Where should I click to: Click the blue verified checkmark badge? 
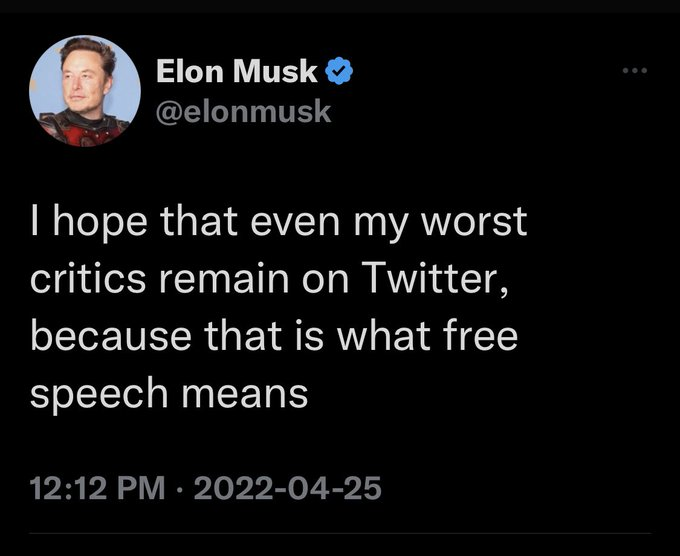339,71
